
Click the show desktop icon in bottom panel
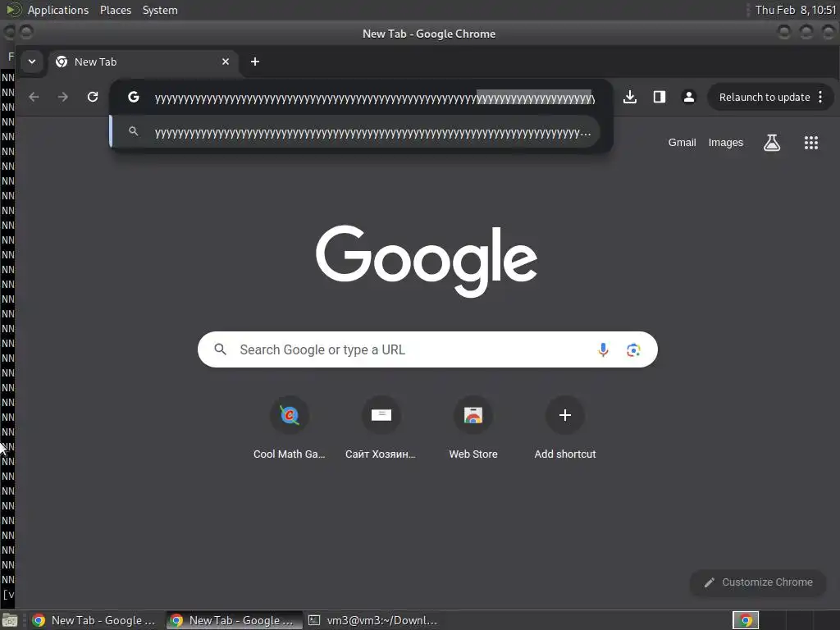click(10, 620)
